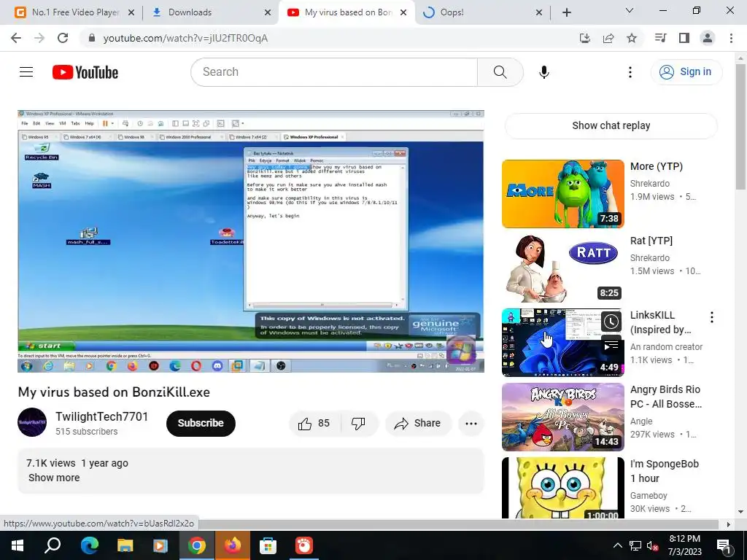Image resolution: width=747 pixels, height=560 pixels.
Task: Open I'm SpongeBob 1 hour thumbnail
Action: [x=562, y=488]
